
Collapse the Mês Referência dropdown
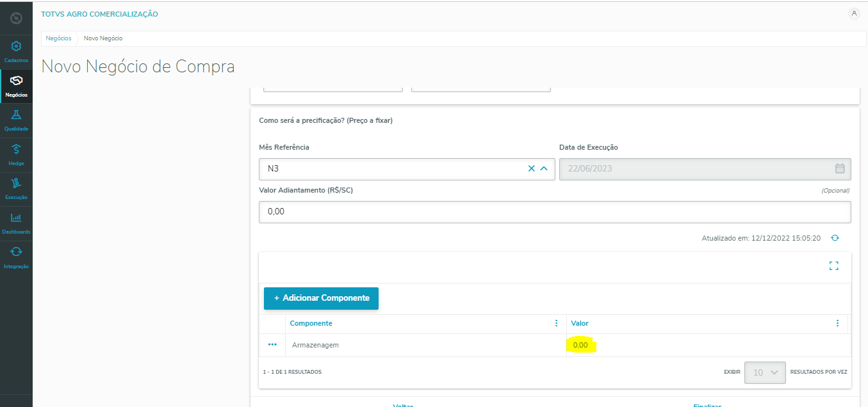pos(544,169)
